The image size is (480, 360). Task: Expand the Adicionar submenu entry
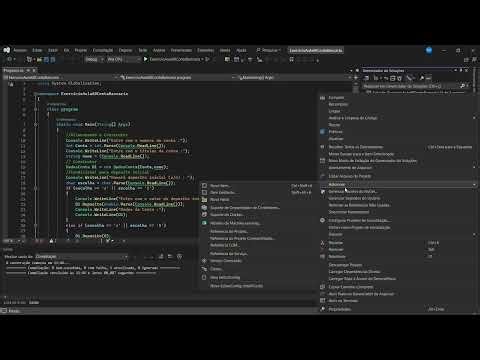coord(398,184)
